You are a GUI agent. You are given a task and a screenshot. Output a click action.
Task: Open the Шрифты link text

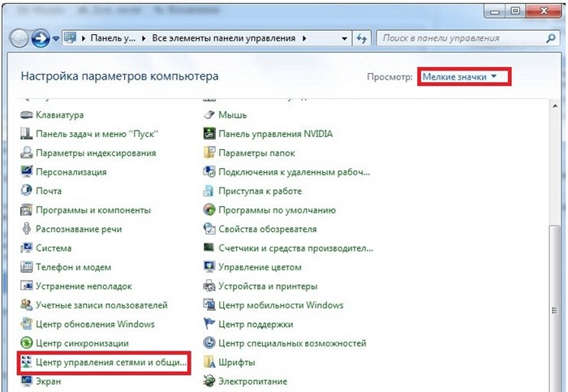(x=237, y=362)
